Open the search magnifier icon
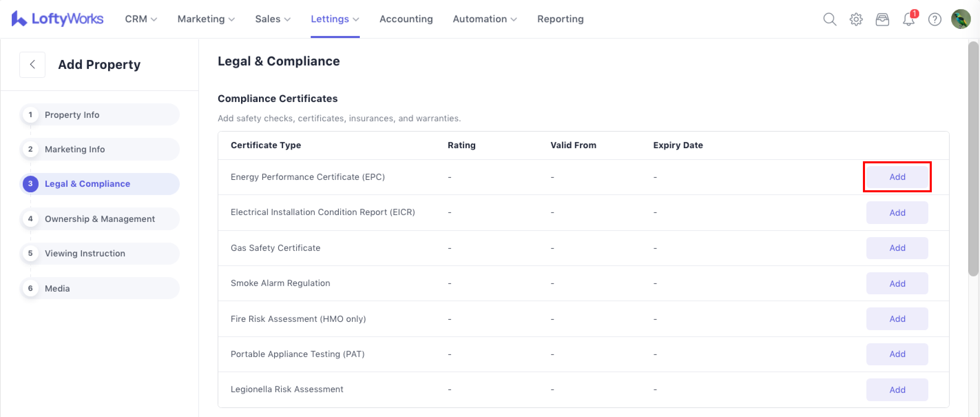 click(x=829, y=19)
